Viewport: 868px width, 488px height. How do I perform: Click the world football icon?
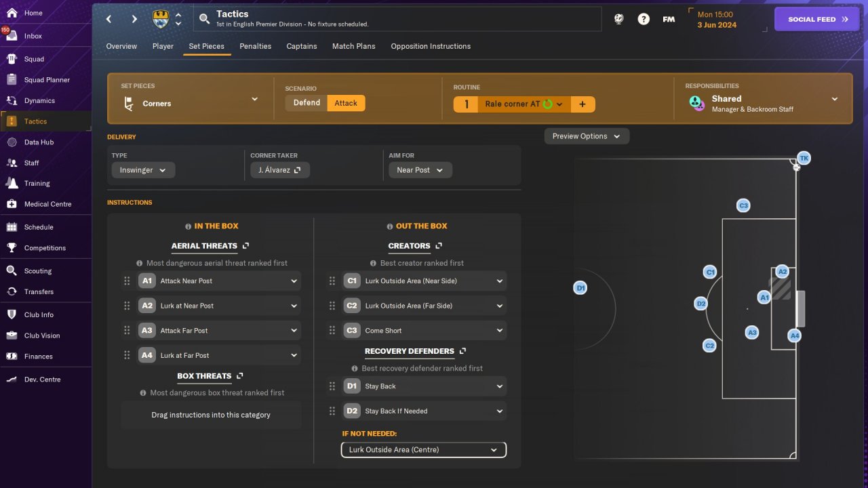coord(618,19)
